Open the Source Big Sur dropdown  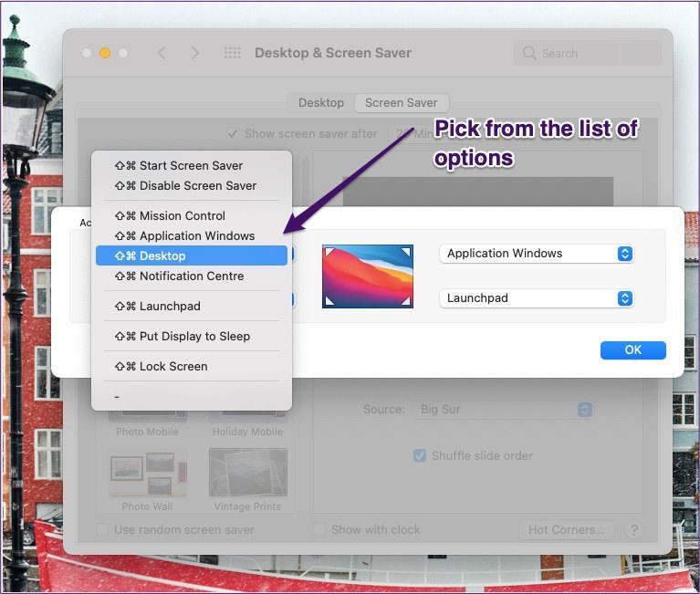point(504,410)
